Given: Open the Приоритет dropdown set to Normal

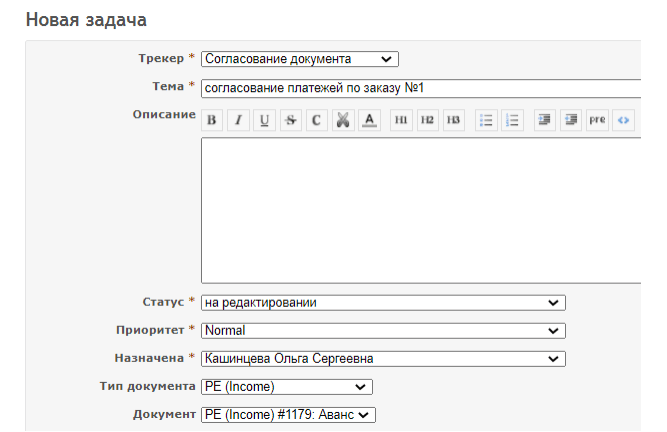Looking at the screenshot, I should click(x=383, y=331).
